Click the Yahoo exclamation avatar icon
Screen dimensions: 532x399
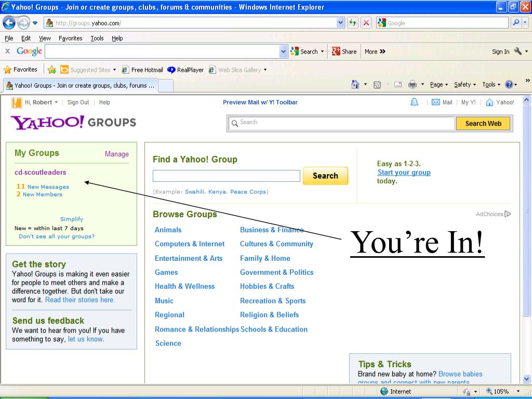pyautogui.click(x=17, y=102)
